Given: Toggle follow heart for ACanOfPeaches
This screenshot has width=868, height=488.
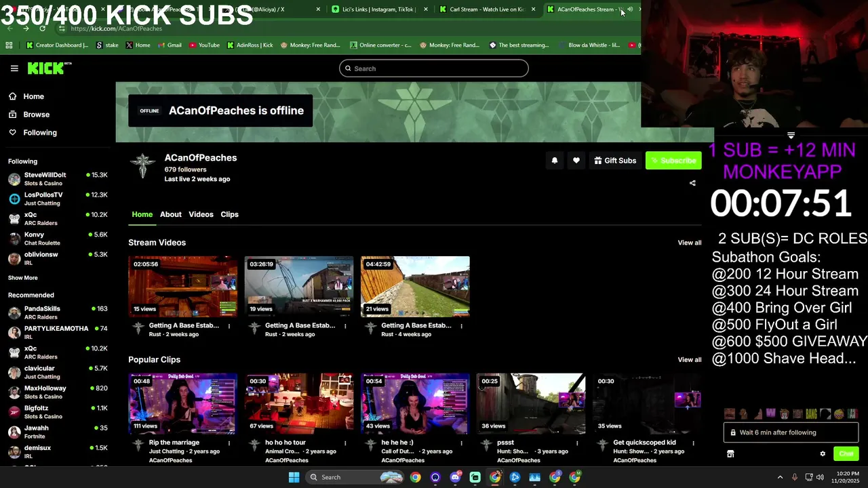Looking at the screenshot, I should [576, 161].
